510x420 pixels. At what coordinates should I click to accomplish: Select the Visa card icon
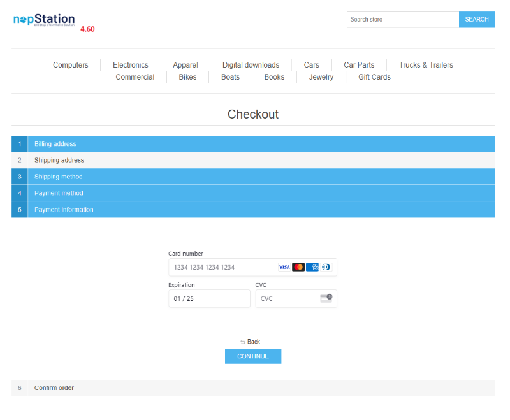click(284, 267)
